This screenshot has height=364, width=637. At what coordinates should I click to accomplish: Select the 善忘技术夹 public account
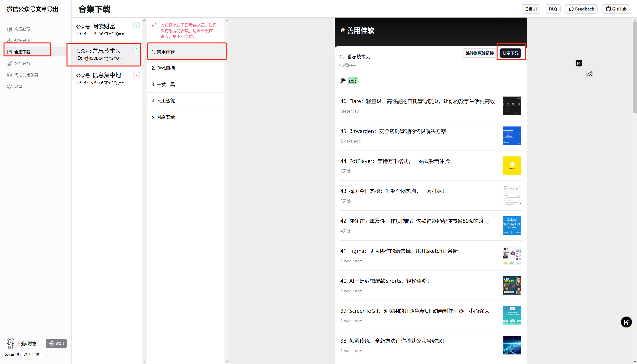click(107, 54)
